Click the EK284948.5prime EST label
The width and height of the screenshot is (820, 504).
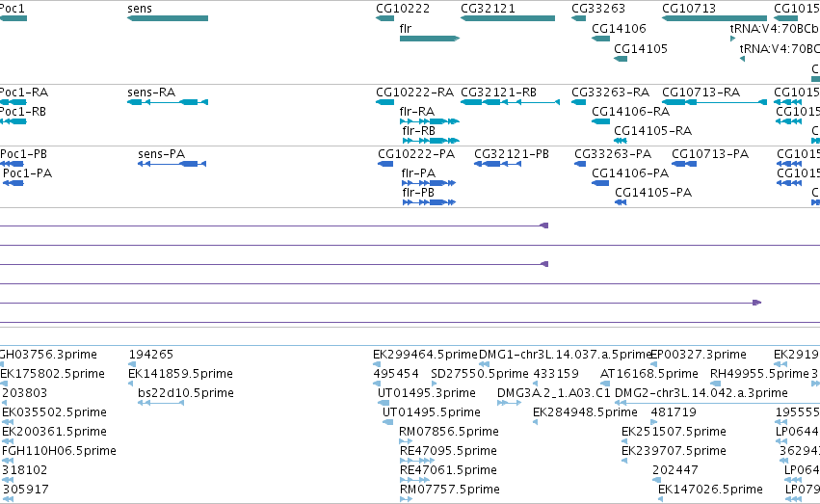[x=585, y=412]
